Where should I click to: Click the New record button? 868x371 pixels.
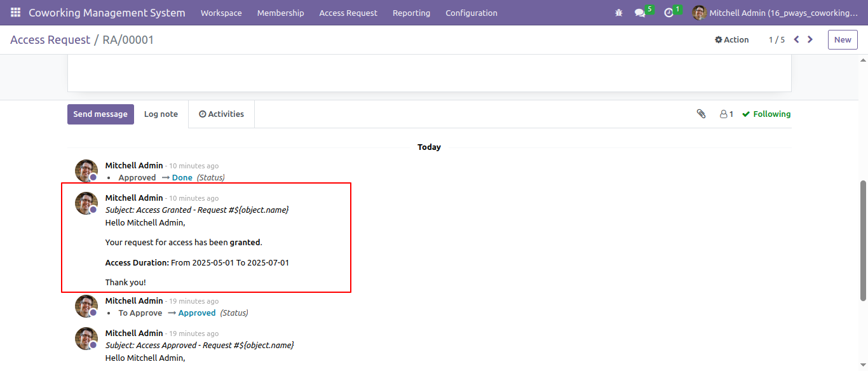(843, 39)
